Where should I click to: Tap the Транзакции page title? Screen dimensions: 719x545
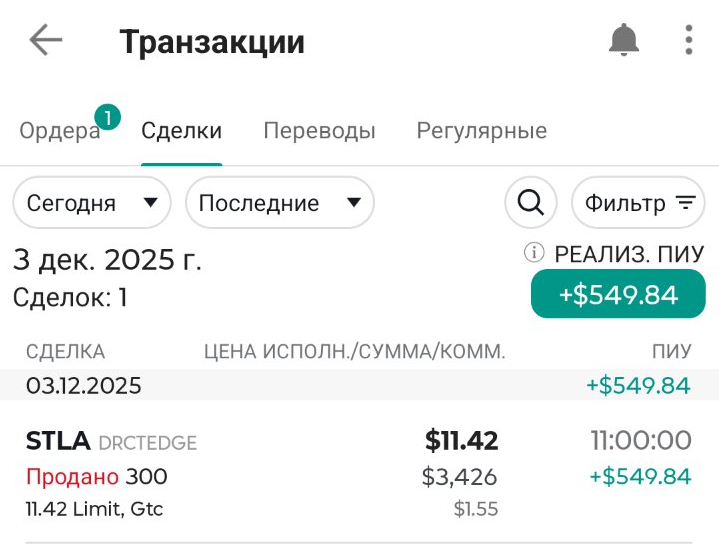212,42
